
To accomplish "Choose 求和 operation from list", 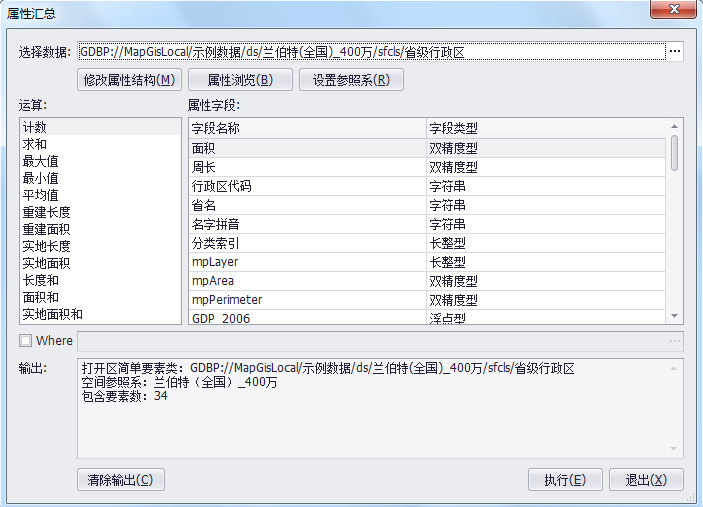I will pos(35,145).
